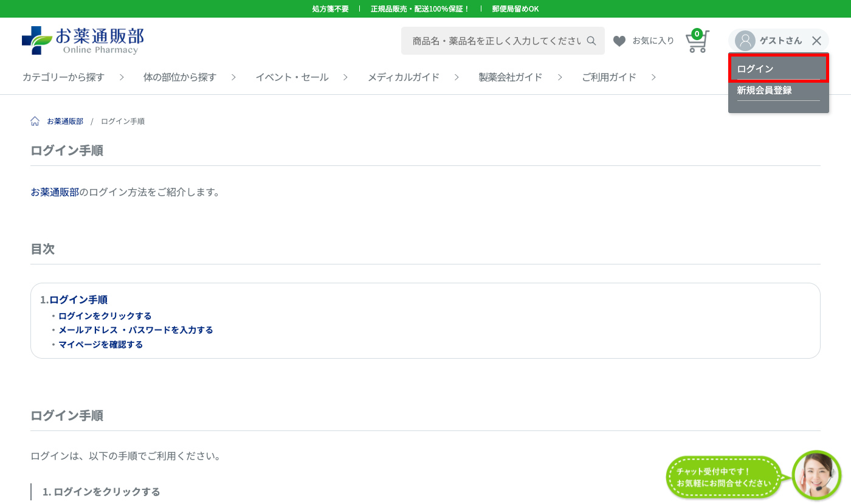The width and height of the screenshot is (851, 504).
Task: Click the cart badge showing 0 items
Action: click(698, 33)
